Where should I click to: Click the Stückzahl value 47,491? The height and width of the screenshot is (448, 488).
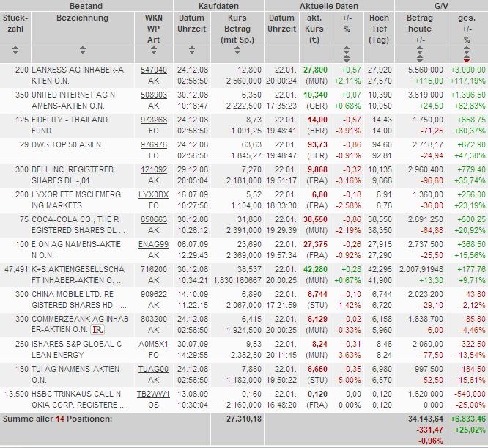[x=17, y=269]
